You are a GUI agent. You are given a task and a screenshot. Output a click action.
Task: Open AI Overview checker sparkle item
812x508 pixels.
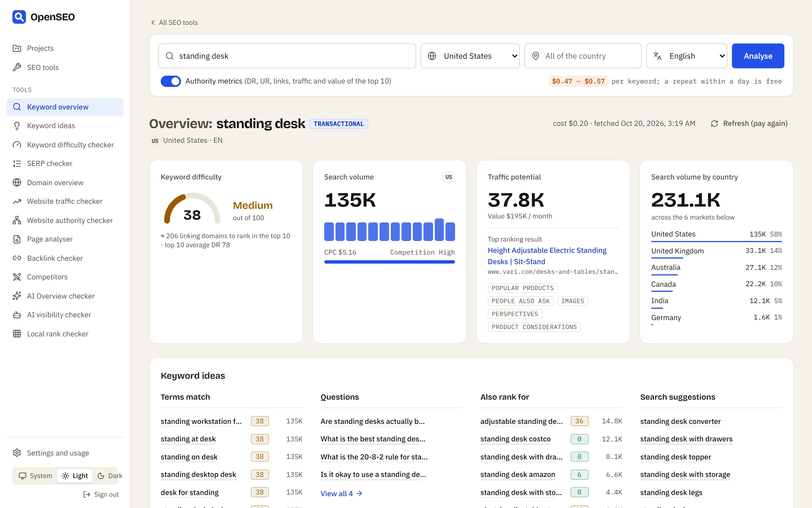65,296
